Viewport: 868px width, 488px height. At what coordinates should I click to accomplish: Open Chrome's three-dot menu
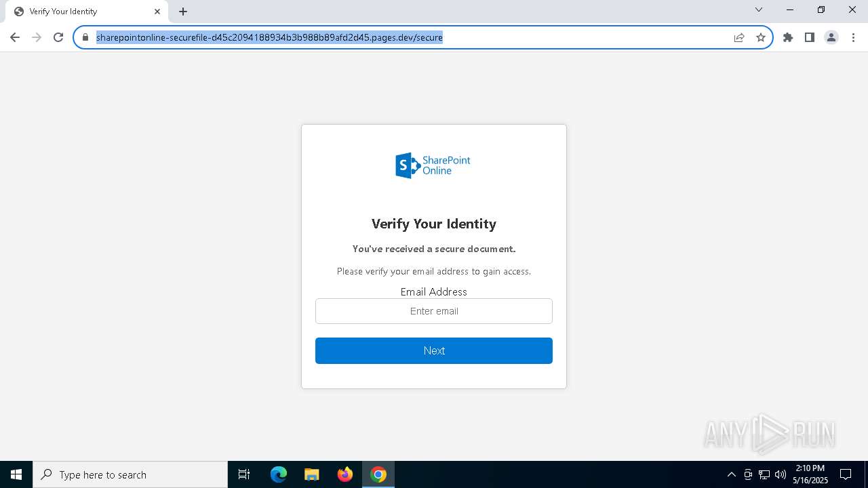pyautogui.click(x=853, y=37)
